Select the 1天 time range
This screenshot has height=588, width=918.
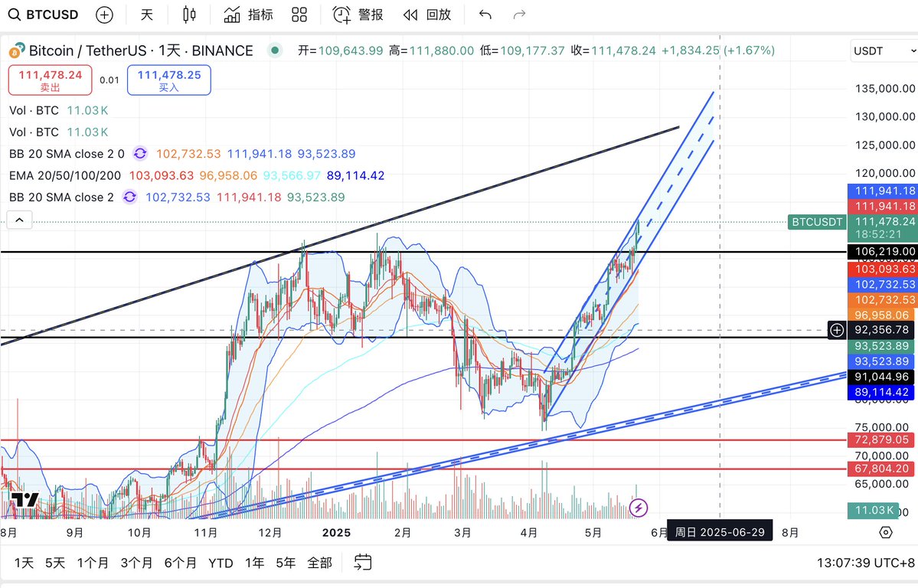pyautogui.click(x=24, y=563)
